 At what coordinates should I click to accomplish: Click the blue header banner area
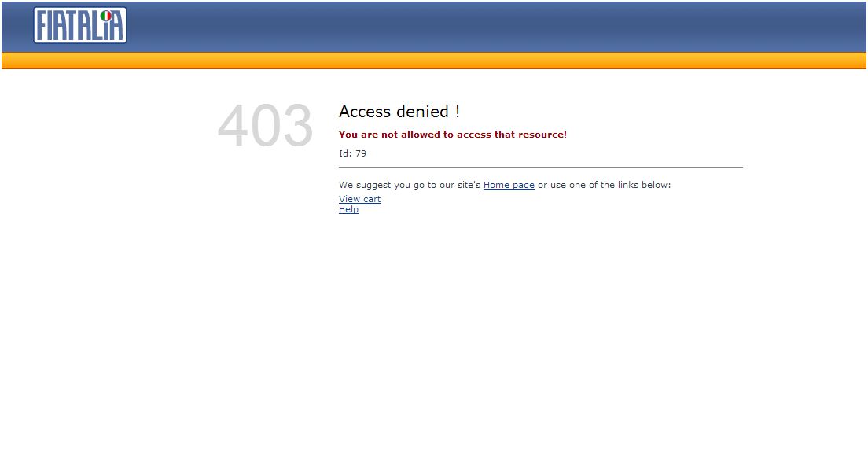(434, 27)
